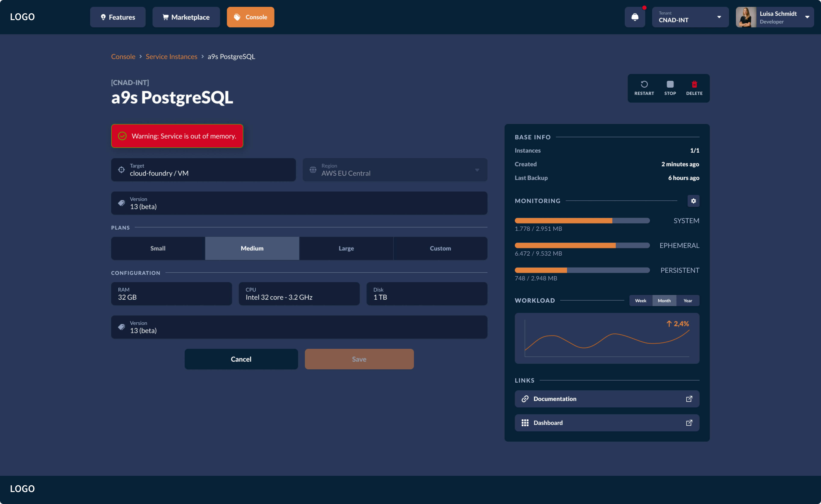The height and width of the screenshot is (504, 821).
Task: Click the Dashboard grid icon
Action: [525, 423]
